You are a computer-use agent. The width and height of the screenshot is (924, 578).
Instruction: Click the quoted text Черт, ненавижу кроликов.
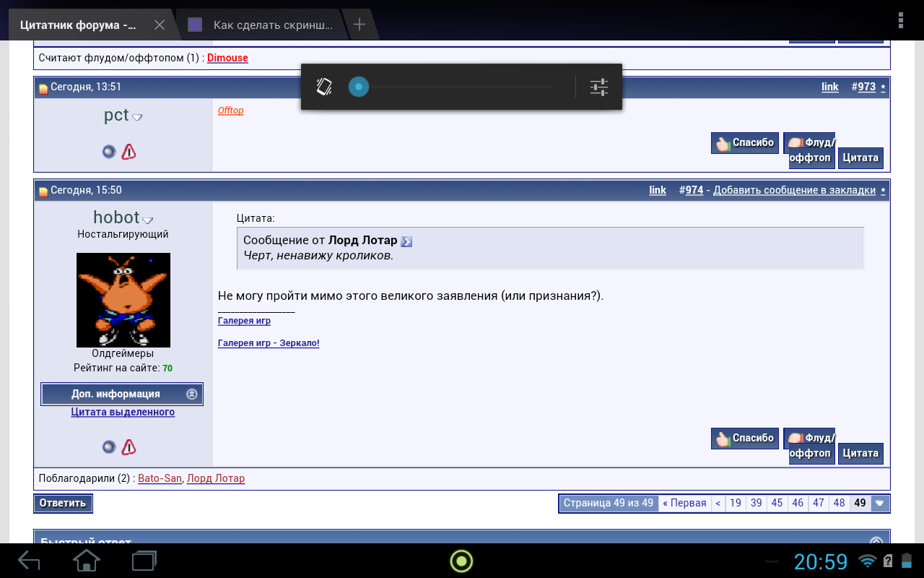coord(318,256)
